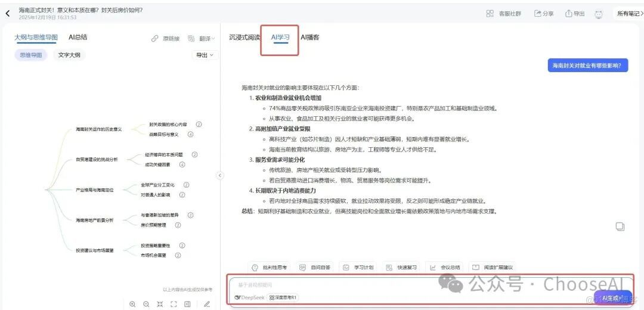Screen dimensions: 644x310
Task: Fit mind map to view icon
Action: [x=160, y=304]
